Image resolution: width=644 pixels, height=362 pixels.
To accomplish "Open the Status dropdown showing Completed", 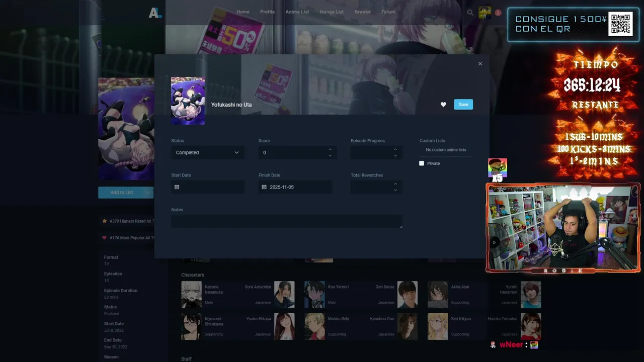I will 208,152.
